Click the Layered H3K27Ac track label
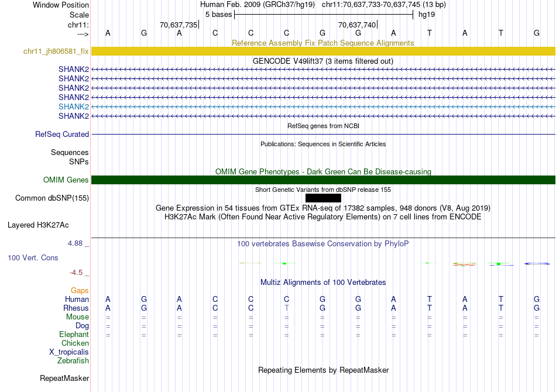The width and height of the screenshot is (556, 392). (38, 225)
